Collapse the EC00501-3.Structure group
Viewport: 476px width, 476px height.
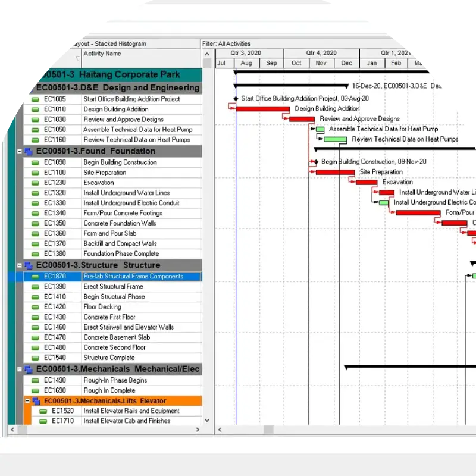20,265
